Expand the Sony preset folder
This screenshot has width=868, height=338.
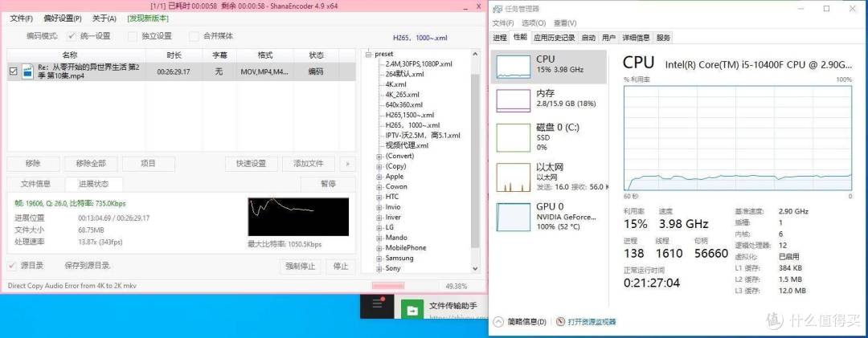(x=379, y=268)
